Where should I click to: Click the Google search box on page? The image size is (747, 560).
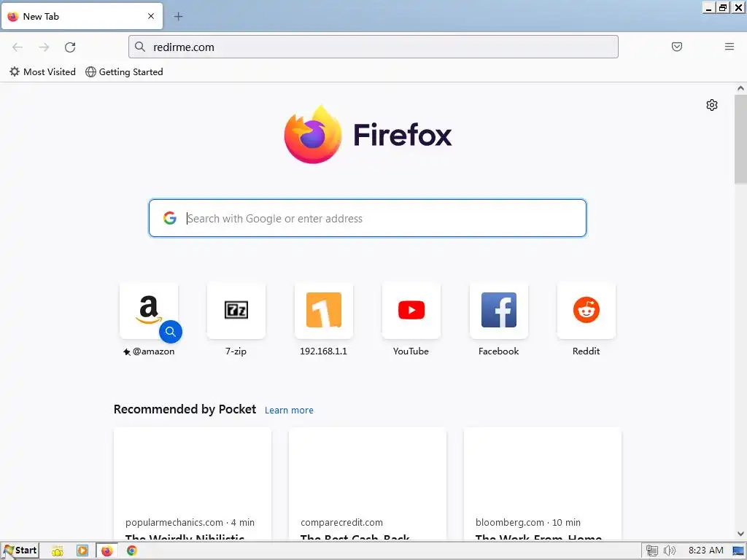[x=368, y=218]
